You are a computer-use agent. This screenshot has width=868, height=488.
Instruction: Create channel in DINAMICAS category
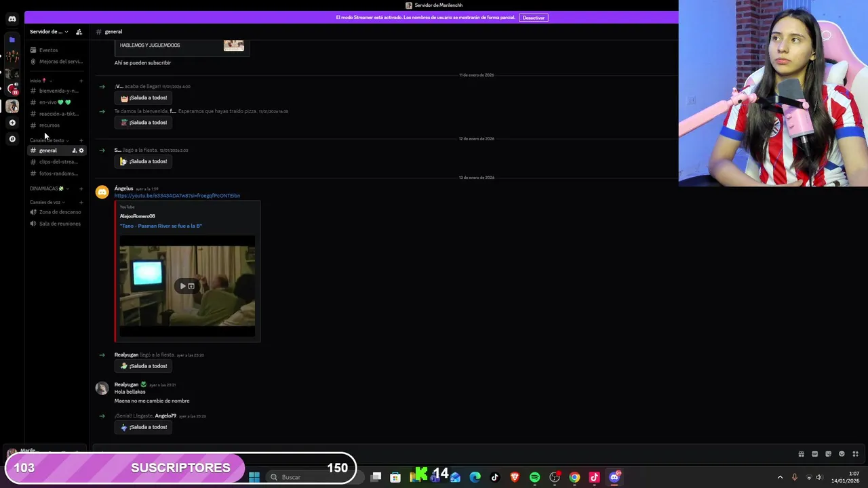[81, 188]
